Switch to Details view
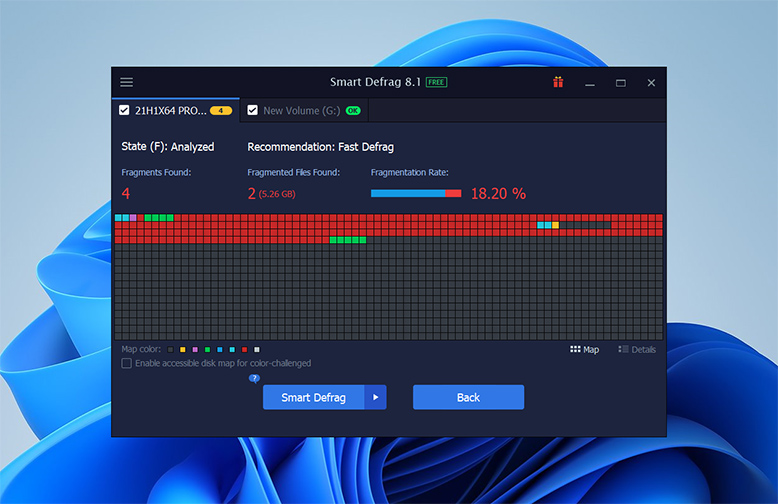Screen dimensions: 778x504 tap(637, 349)
